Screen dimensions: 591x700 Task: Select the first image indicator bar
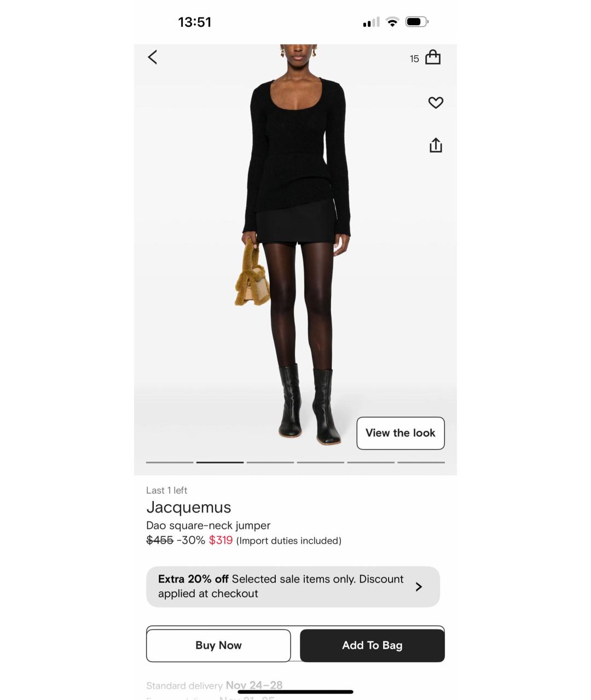170,462
